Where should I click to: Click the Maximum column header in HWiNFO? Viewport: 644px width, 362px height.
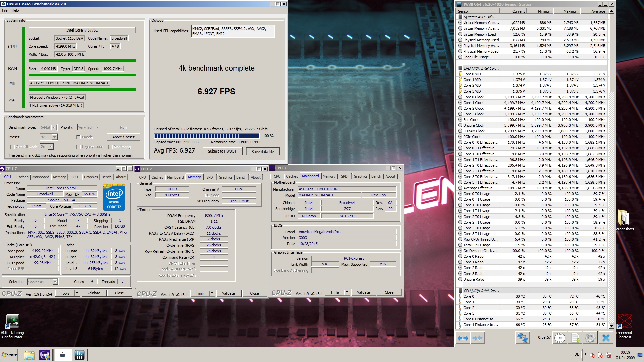click(x=567, y=11)
